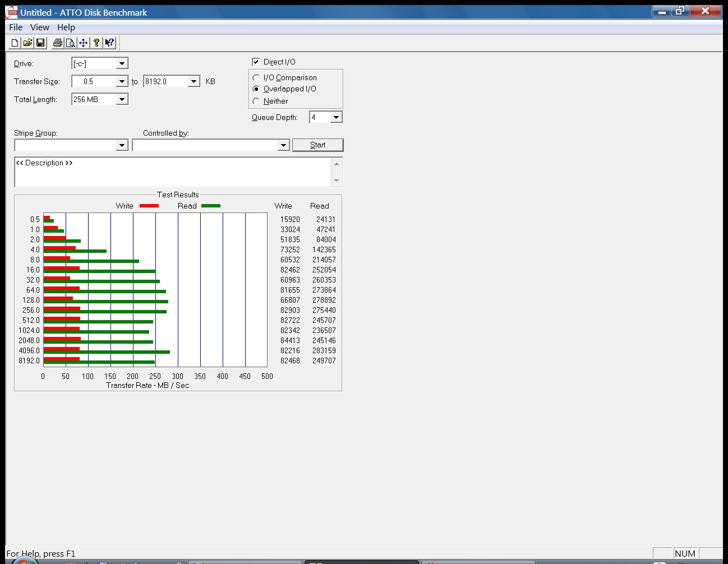Click the New file toolbar icon

click(15, 43)
